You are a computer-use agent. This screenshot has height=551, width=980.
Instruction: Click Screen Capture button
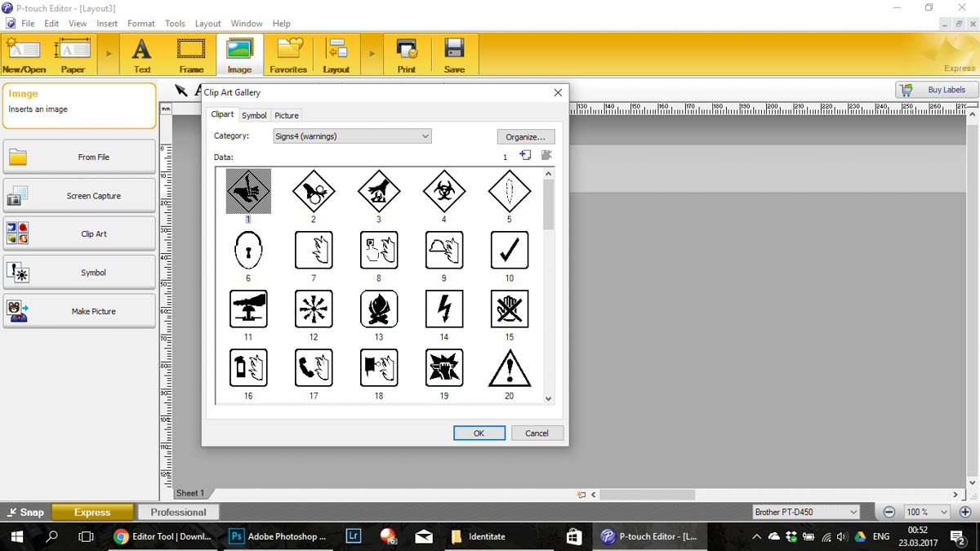point(79,196)
